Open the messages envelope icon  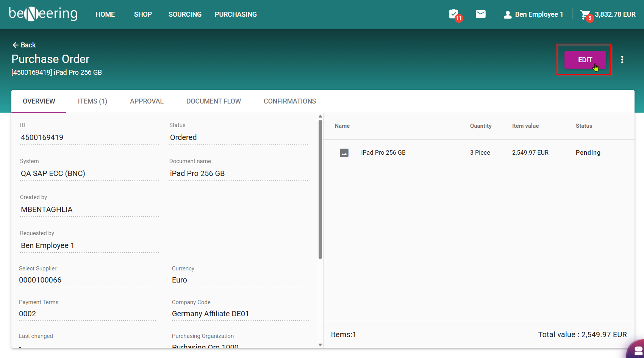pos(480,14)
